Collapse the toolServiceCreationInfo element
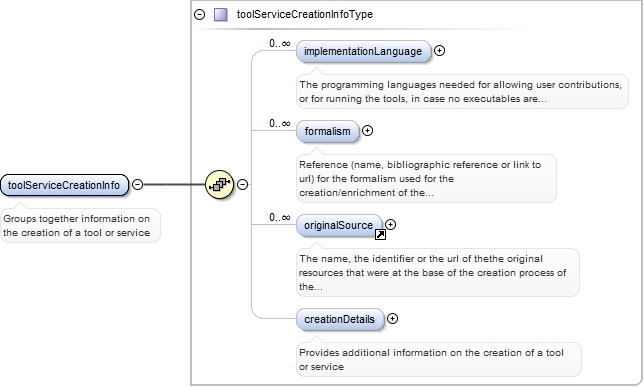644x387 pixels. pyautogui.click(x=138, y=184)
